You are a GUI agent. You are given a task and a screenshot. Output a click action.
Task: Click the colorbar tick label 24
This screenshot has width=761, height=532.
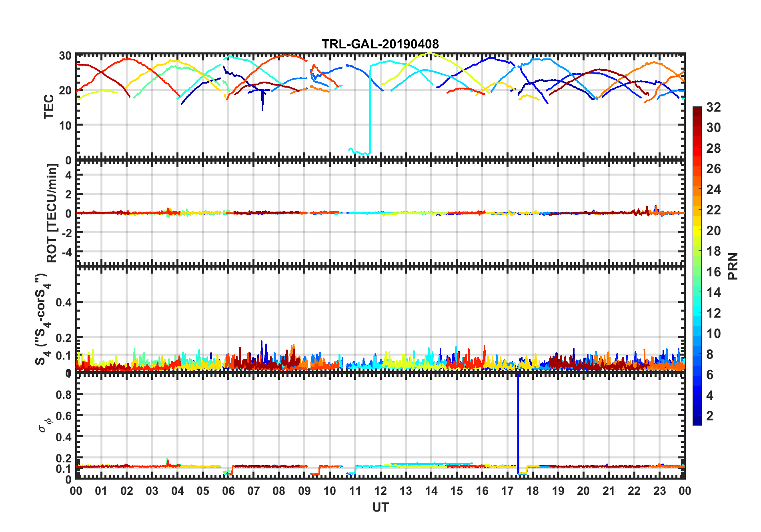click(x=713, y=190)
